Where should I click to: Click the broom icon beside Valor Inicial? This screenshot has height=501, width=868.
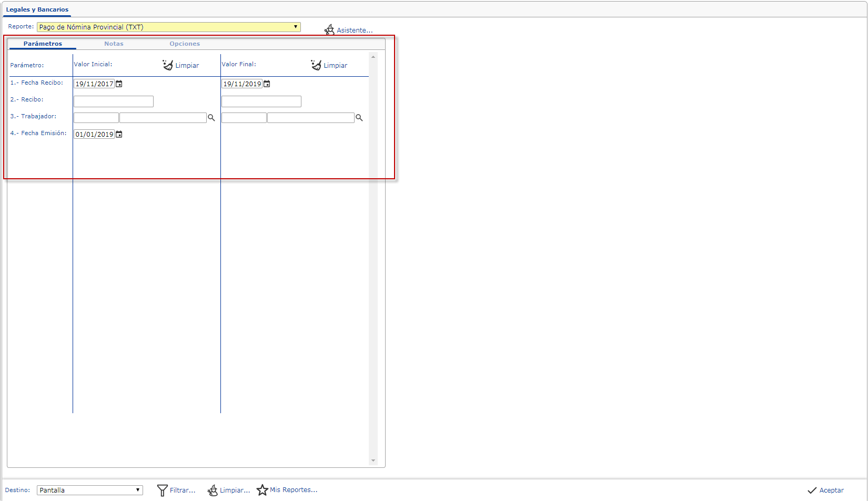(x=168, y=65)
